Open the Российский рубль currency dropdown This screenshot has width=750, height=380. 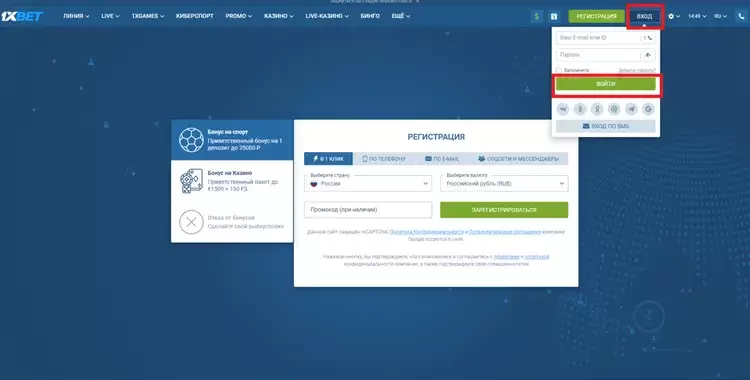[x=504, y=183]
